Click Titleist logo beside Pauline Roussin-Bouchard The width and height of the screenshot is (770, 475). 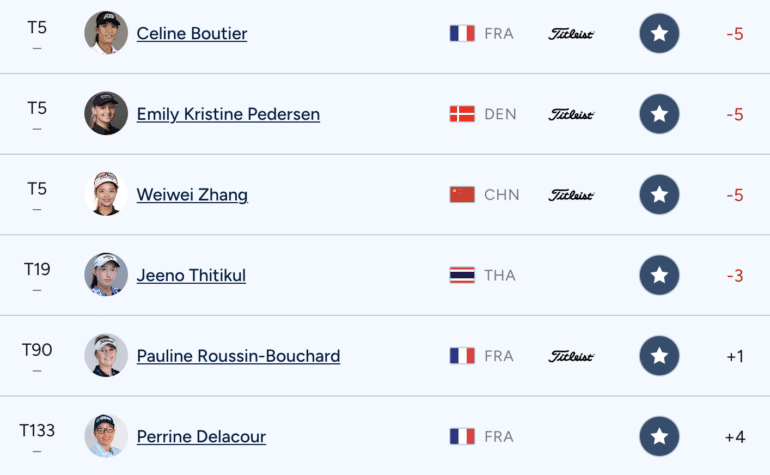[x=571, y=356]
